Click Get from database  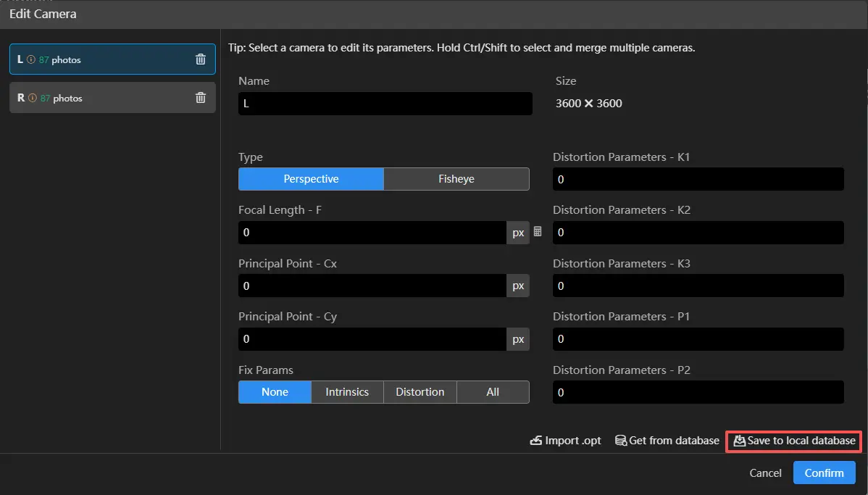point(667,441)
